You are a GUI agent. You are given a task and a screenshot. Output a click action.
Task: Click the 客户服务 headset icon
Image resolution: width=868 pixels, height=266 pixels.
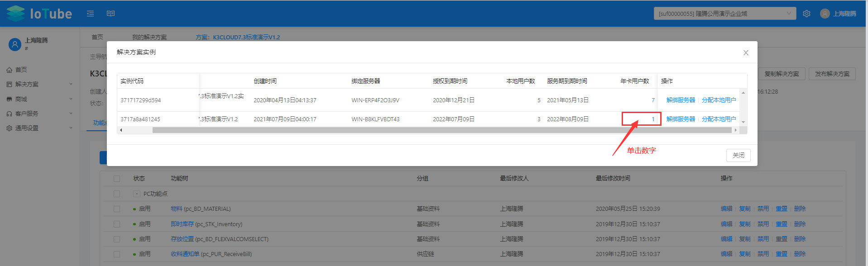(x=10, y=114)
